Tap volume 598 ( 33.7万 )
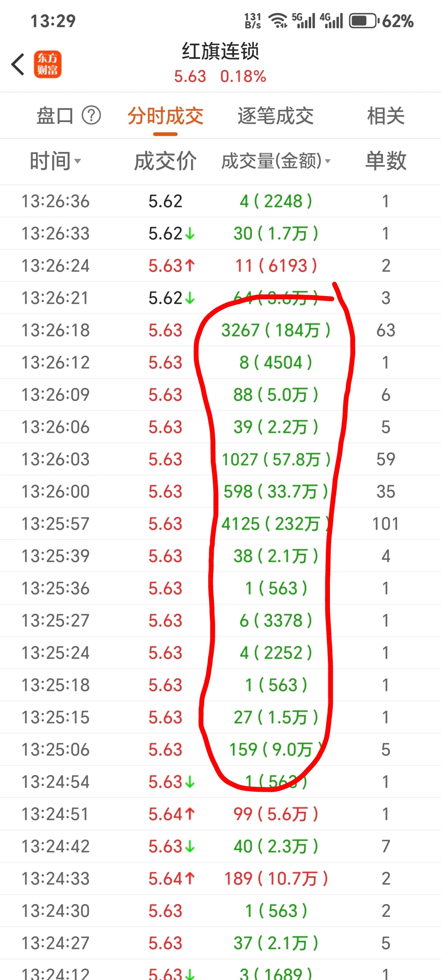The height and width of the screenshot is (980, 441). pos(276,492)
